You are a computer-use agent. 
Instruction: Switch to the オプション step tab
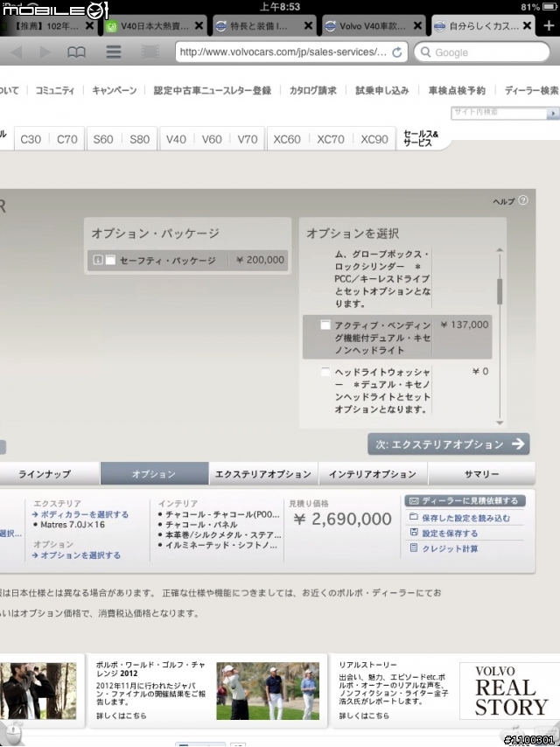154,474
